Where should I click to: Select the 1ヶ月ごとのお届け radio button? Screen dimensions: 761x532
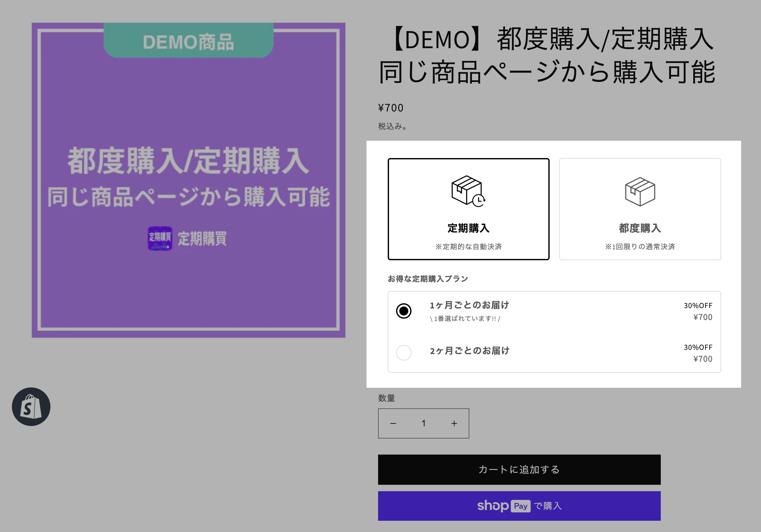(x=403, y=311)
